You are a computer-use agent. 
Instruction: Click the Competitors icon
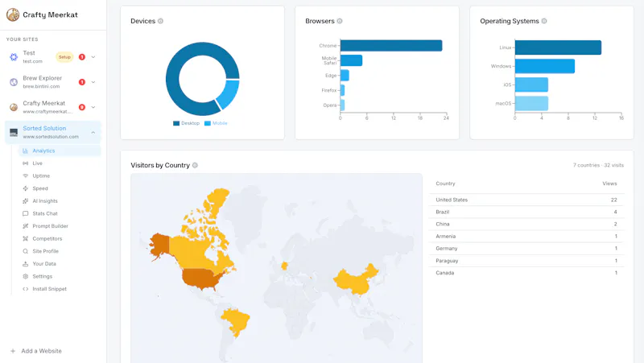click(x=26, y=238)
